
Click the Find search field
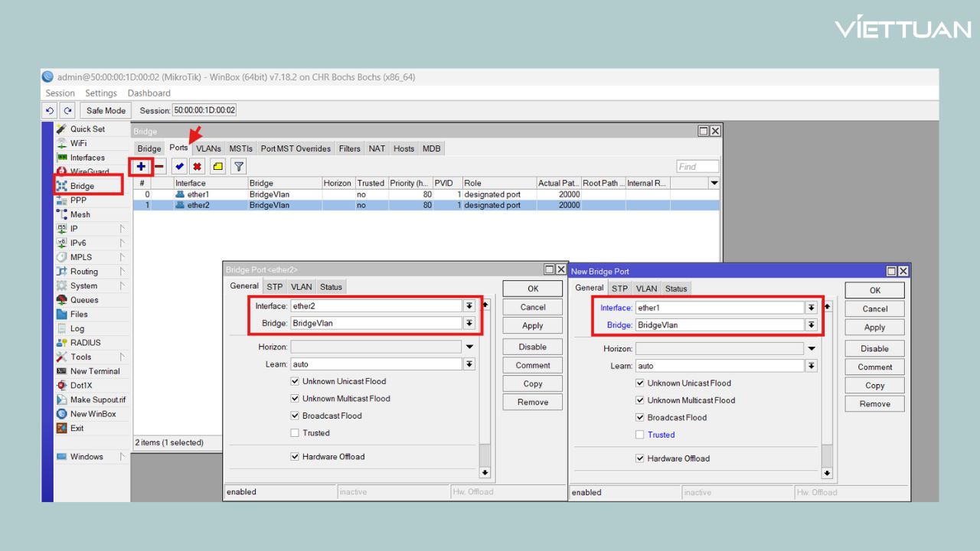coord(697,166)
